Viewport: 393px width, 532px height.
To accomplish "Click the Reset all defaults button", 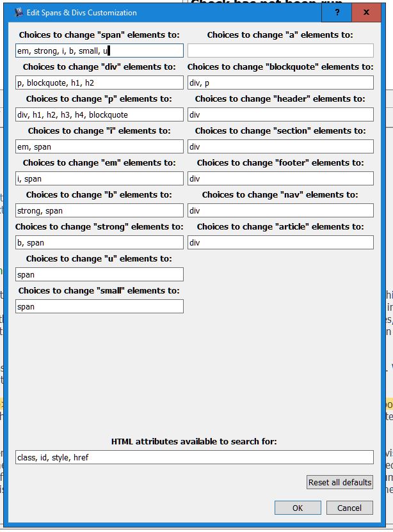I will point(340,482).
